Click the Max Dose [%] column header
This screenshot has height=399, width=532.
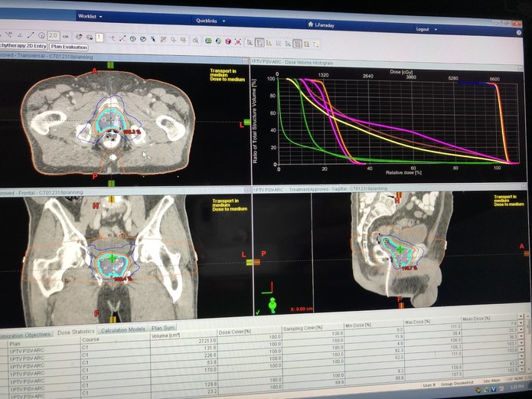432,322
